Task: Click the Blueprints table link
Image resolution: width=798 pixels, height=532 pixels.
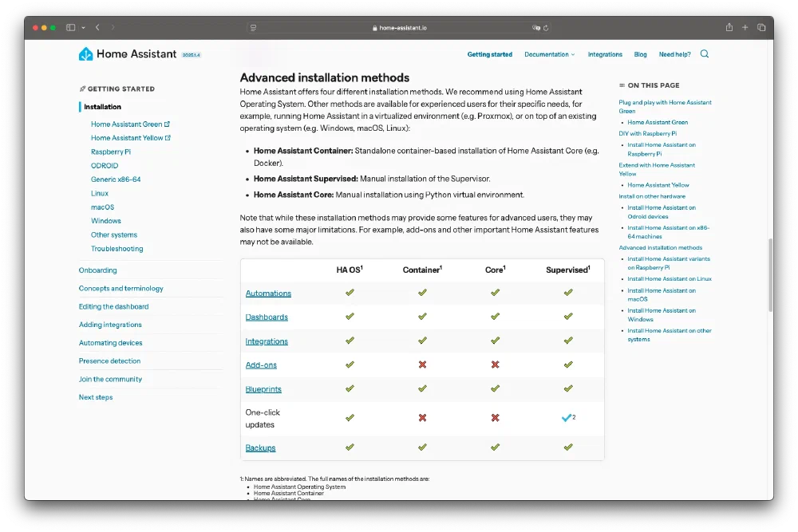Action: click(263, 389)
